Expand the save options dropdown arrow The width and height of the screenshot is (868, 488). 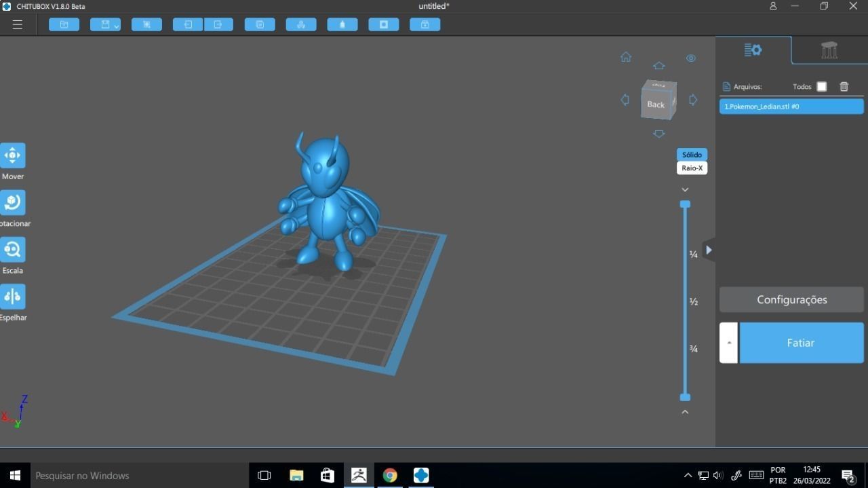point(117,26)
